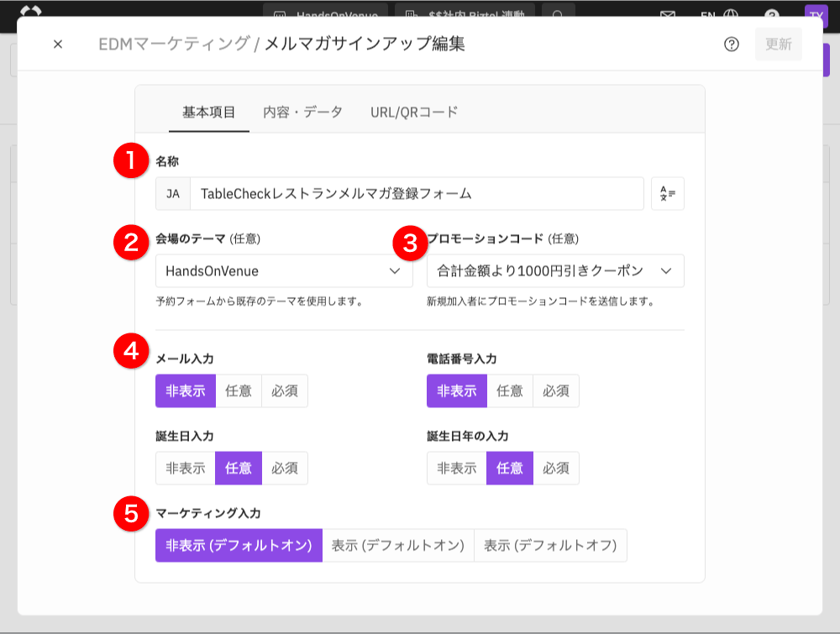Set 誕生日入力 to 必須

(x=285, y=468)
